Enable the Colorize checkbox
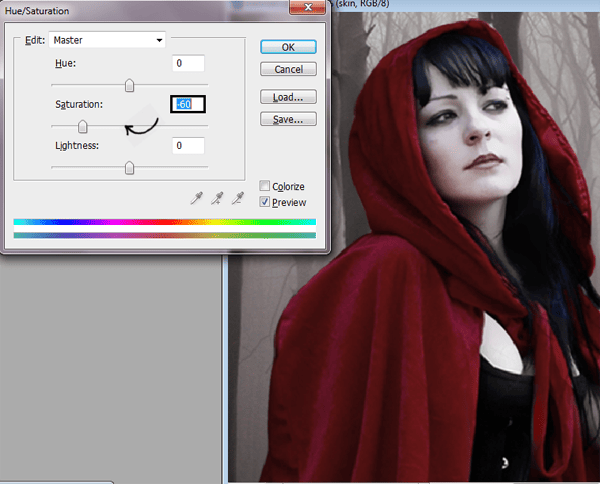This screenshot has height=484, width=600. click(265, 186)
